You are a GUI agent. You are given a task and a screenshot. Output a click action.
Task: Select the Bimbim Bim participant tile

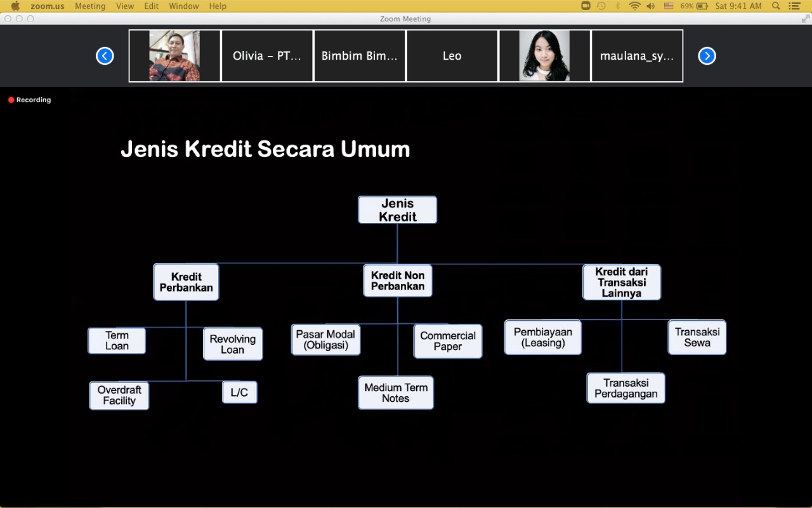(x=360, y=56)
